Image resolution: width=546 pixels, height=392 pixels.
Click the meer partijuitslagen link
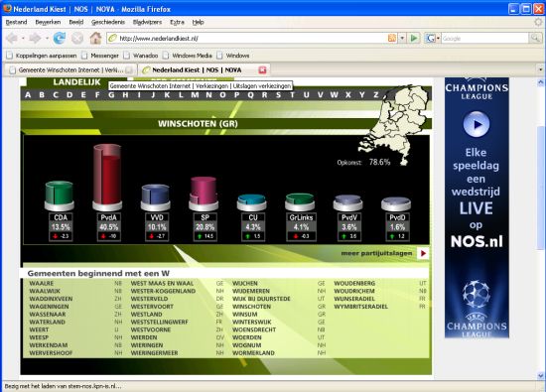click(x=376, y=253)
